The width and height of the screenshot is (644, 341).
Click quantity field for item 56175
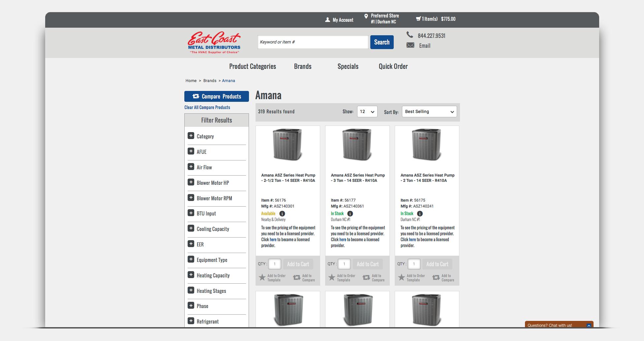414,264
